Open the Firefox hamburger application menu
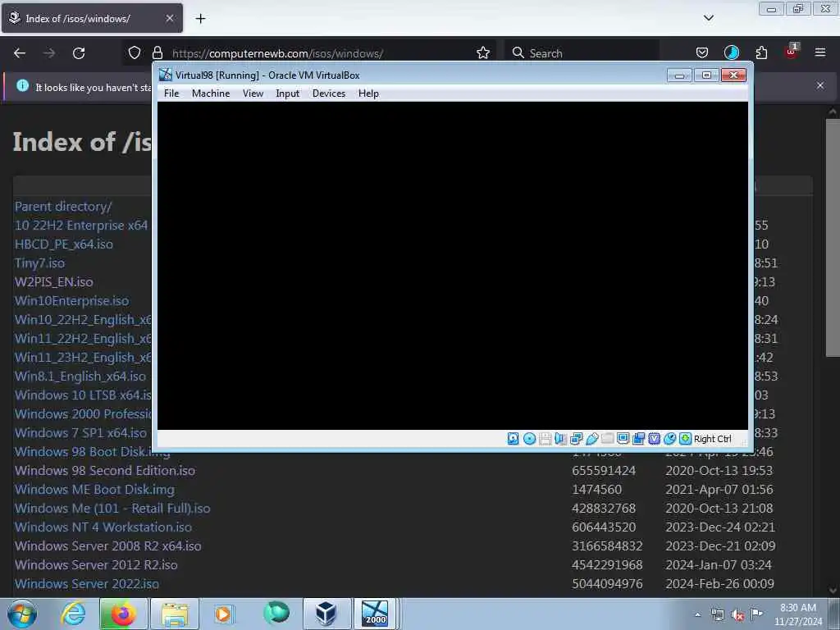The height and width of the screenshot is (630, 840). pos(820,52)
